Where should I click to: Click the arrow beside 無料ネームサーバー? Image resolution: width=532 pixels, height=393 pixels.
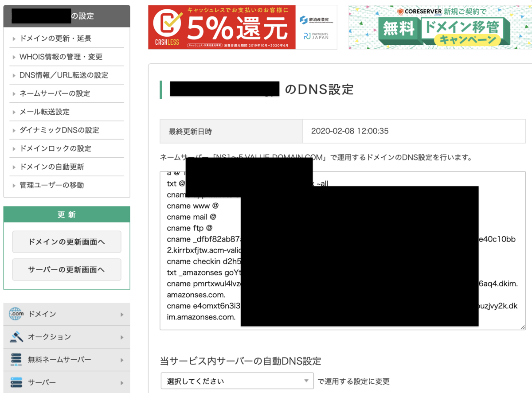pyautogui.click(x=122, y=360)
